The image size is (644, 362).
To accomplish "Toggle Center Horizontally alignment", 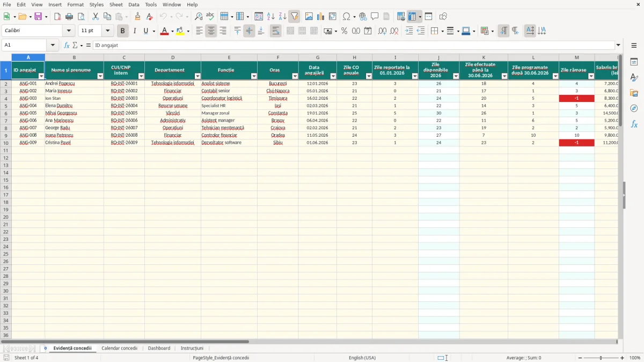I will [211, 31].
